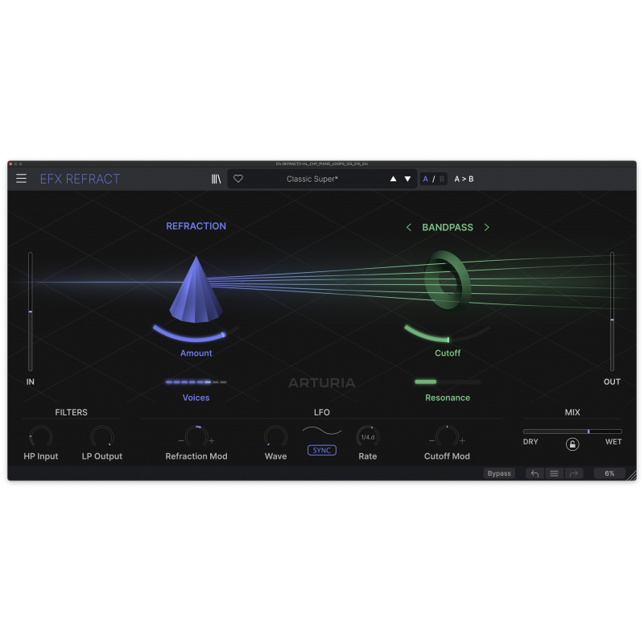Click the window resize handle corner
This screenshot has height=644, width=644.
tap(632, 476)
